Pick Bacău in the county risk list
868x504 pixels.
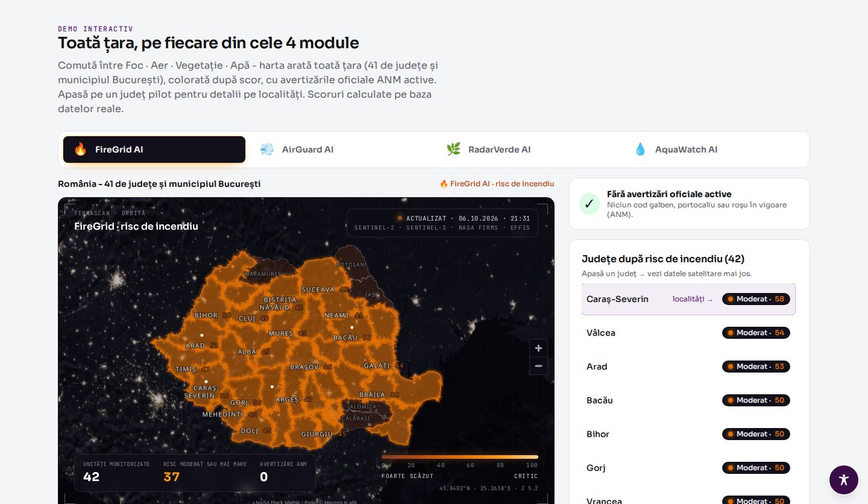pos(688,400)
